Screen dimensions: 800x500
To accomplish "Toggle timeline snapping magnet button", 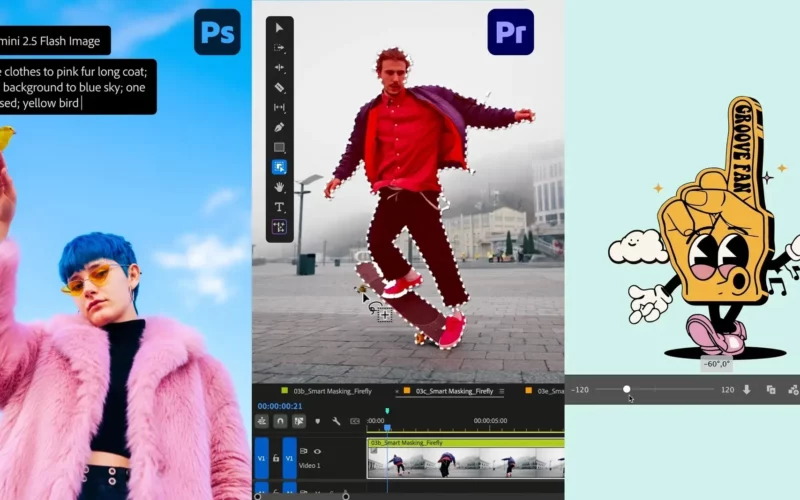I will click(280, 421).
